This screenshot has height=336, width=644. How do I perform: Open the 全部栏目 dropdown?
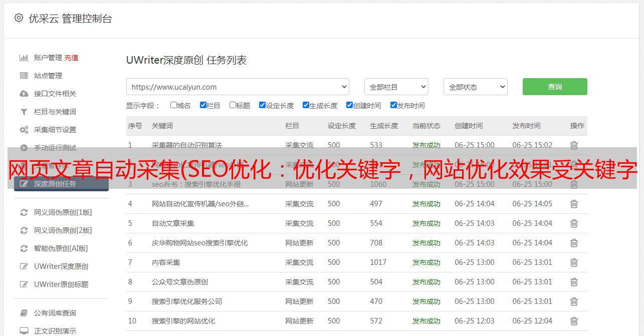(x=396, y=87)
